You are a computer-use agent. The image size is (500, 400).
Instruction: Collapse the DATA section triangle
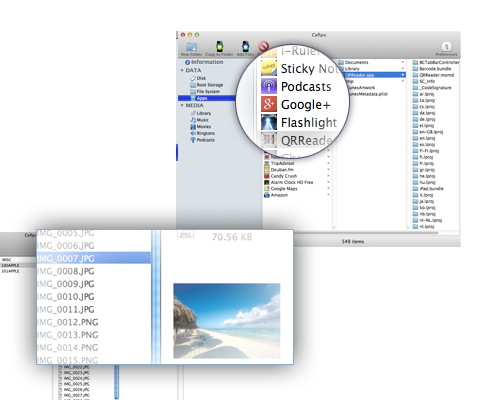182,70
